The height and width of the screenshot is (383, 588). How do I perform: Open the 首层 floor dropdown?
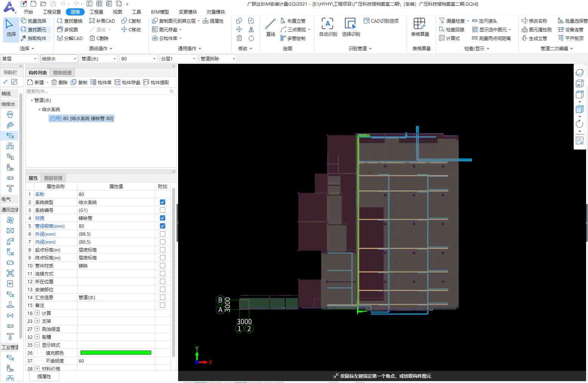(20, 59)
